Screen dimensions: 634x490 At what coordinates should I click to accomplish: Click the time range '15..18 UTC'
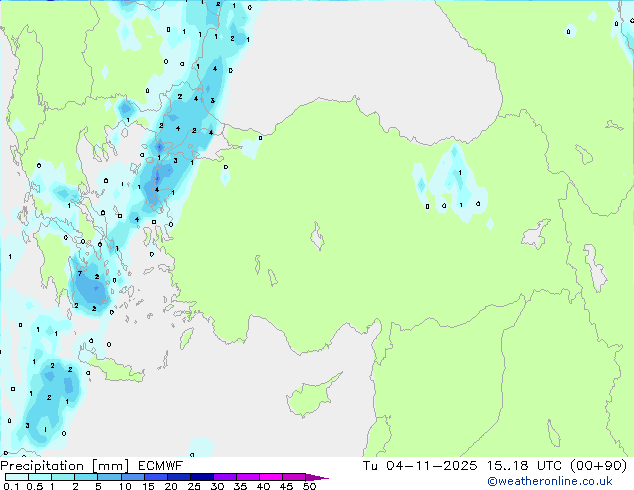tap(524, 466)
